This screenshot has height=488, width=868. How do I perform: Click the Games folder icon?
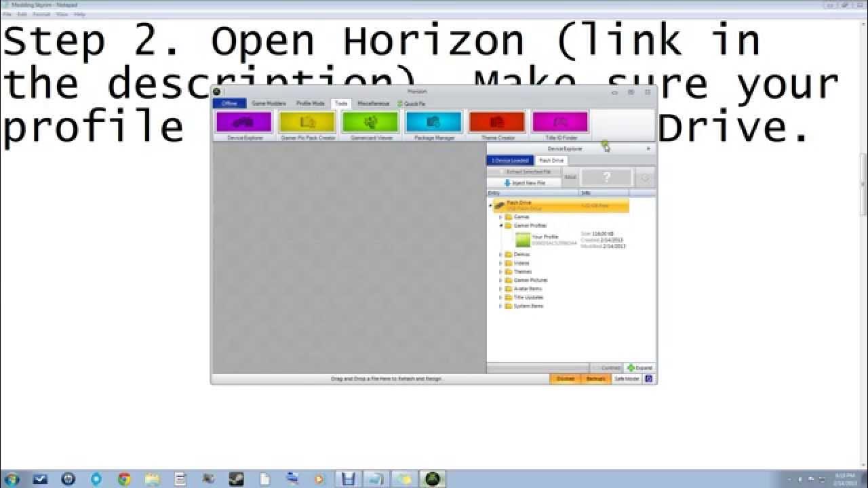pyautogui.click(x=508, y=217)
